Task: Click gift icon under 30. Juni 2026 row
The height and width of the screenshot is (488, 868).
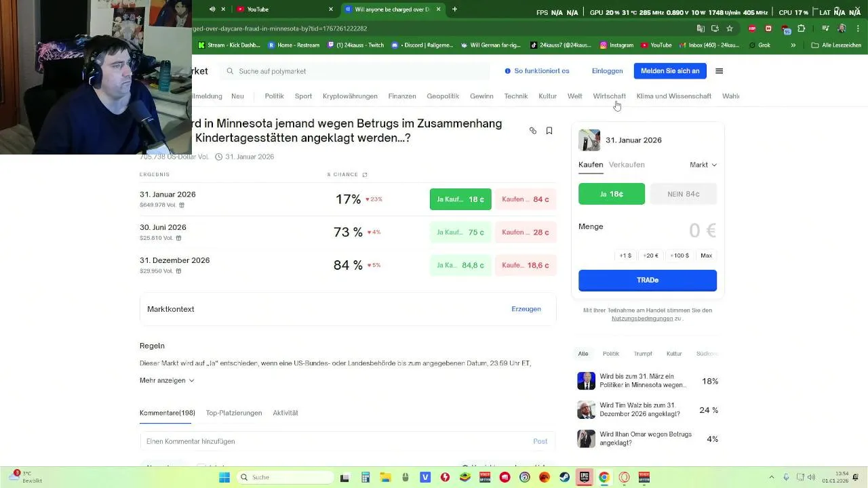Action: coord(178,238)
